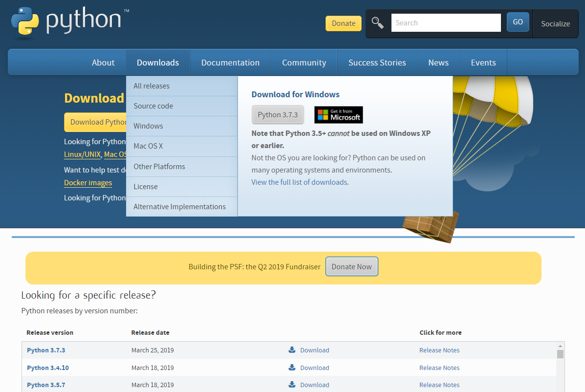The width and height of the screenshot is (585, 392).
Task: Open the News menu
Action: 438,63
